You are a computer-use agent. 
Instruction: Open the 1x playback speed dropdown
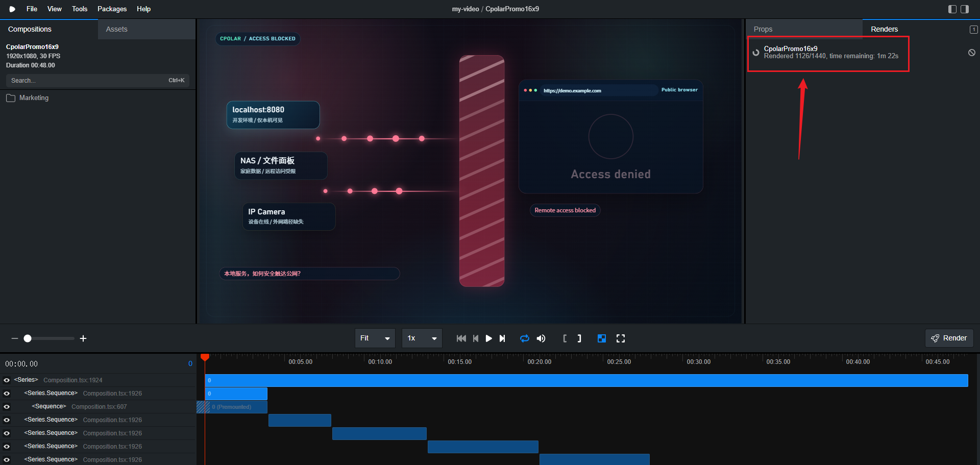click(x=422, y=338)
